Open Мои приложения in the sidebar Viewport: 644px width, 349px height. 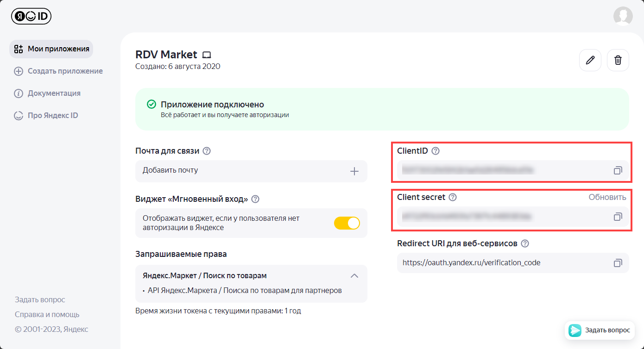51,49
